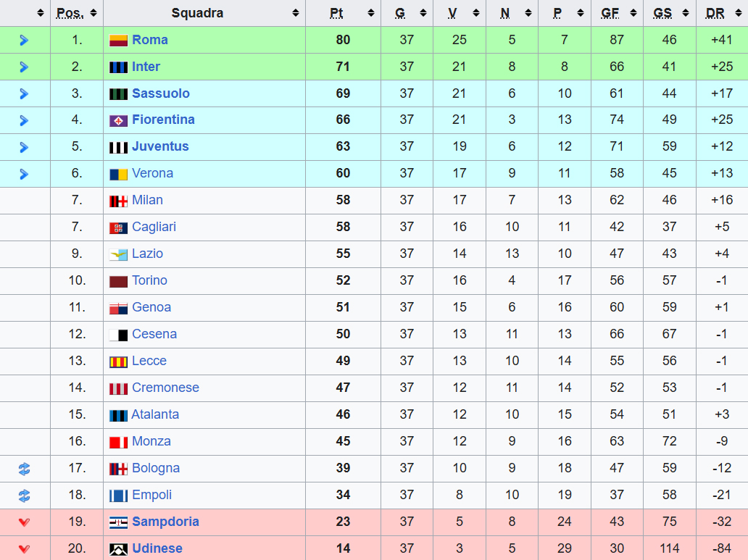
Task: Open the Cremonese team link
Action: click(x=165, y=388)
